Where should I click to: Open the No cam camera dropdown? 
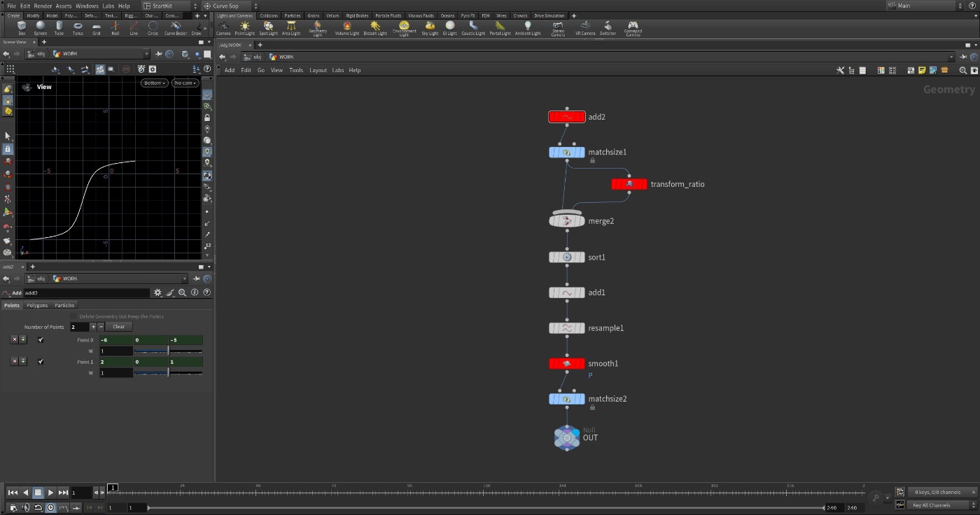(x=185, y=83)
